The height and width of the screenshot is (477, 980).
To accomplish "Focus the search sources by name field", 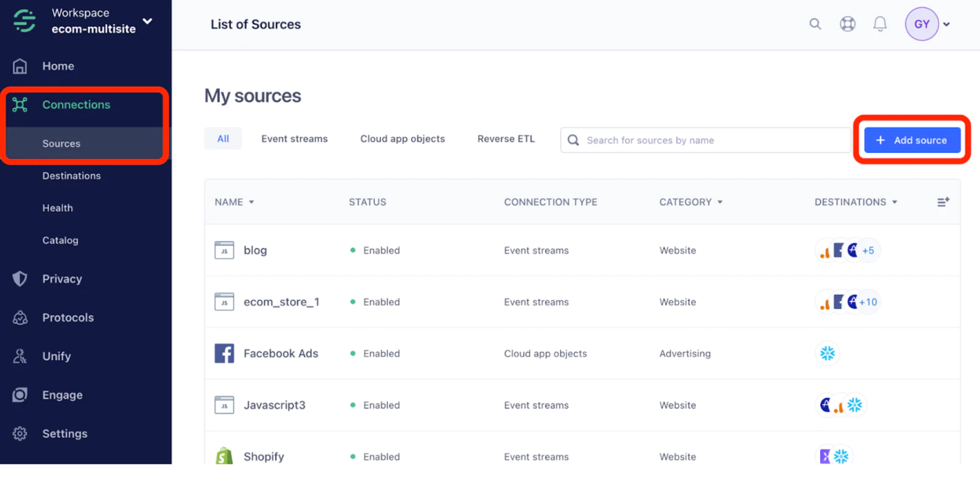I will point(710,140).
